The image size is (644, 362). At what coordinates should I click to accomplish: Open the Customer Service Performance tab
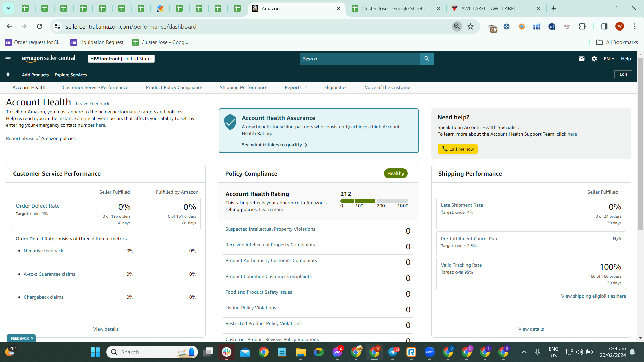(96, 87)
